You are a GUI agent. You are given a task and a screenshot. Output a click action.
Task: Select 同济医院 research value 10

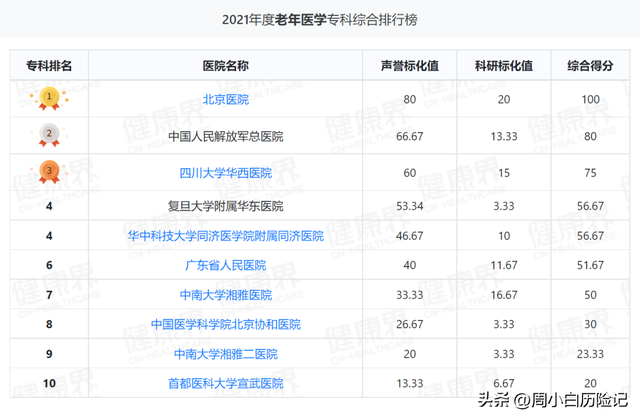(x=504, y=236)
